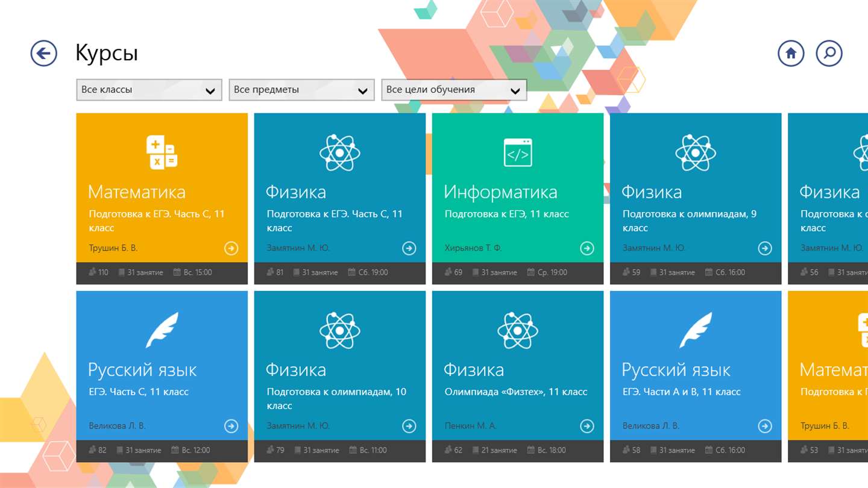Click the atom icon on Физика ЕГЭ Часть С tile
Viewport: 868px width, 488px height.
point(340,152)
